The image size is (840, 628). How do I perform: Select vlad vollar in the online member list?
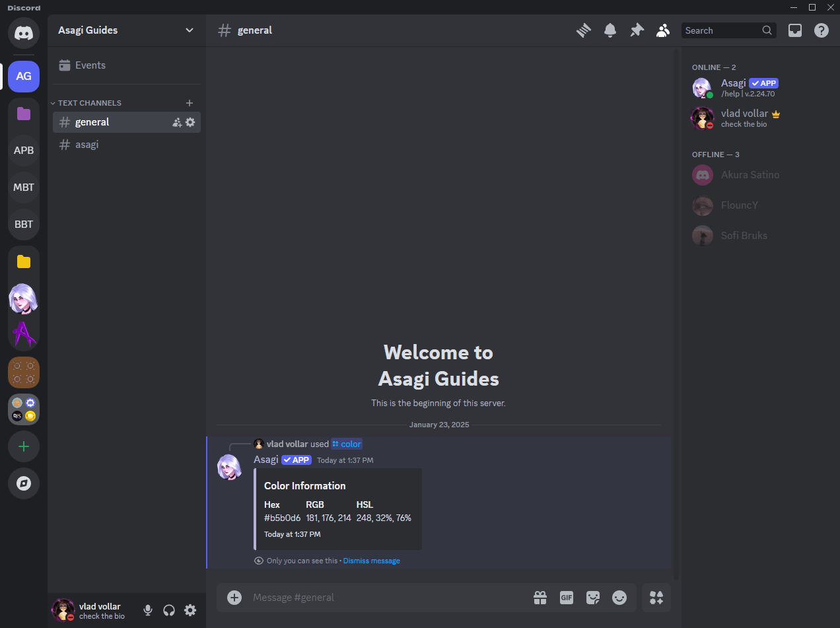[x=759, y=118]
